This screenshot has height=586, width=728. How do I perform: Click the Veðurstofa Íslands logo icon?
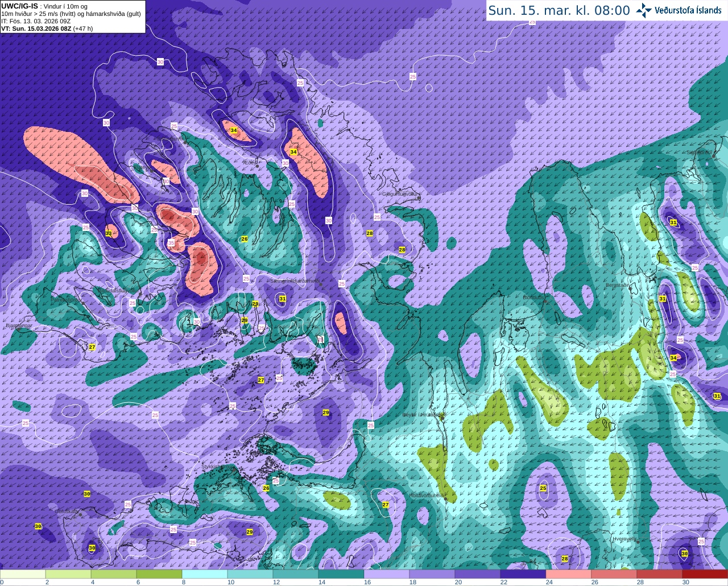pyautogui.click(x=644, y=10)
